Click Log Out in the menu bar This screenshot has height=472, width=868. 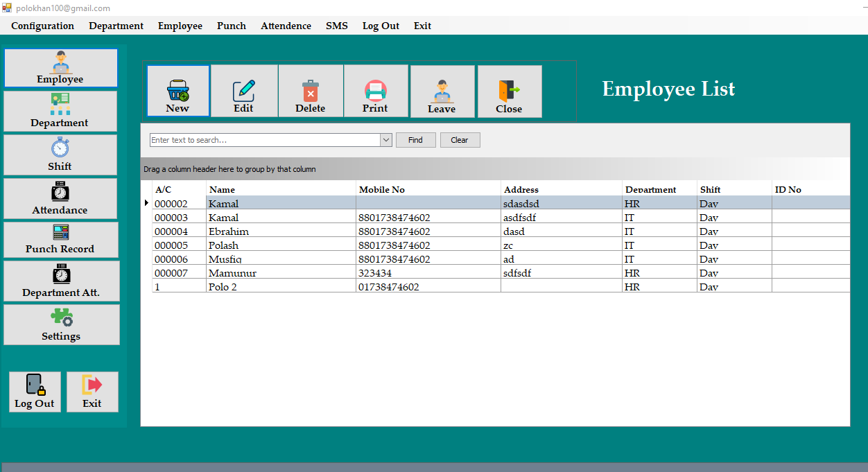(x=381, y=26)
